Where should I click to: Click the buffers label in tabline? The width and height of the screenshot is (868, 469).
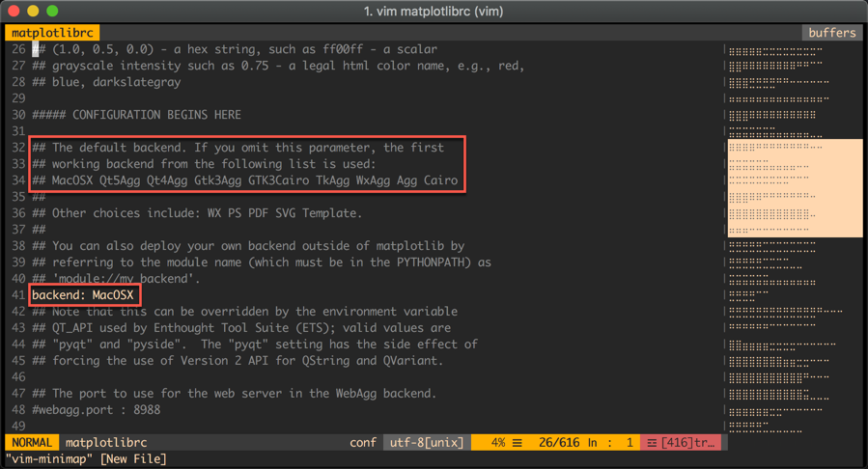coord(831,33)
